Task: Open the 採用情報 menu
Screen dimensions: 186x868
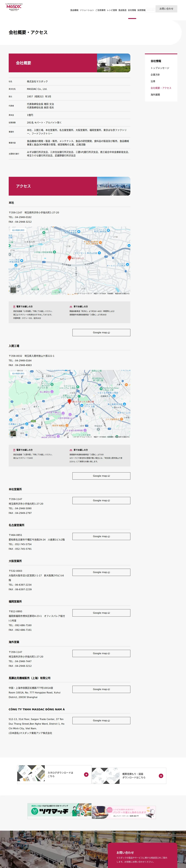Action: (x=141, y=10)
